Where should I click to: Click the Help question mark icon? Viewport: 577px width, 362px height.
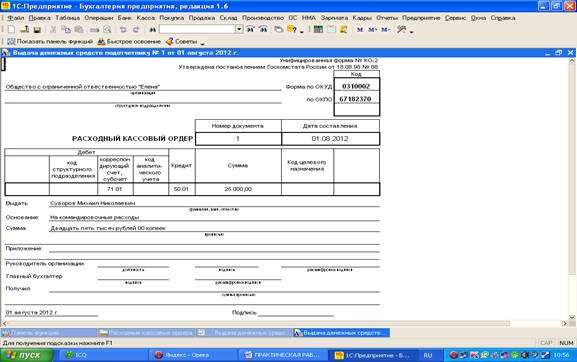(x=291, y=29)
